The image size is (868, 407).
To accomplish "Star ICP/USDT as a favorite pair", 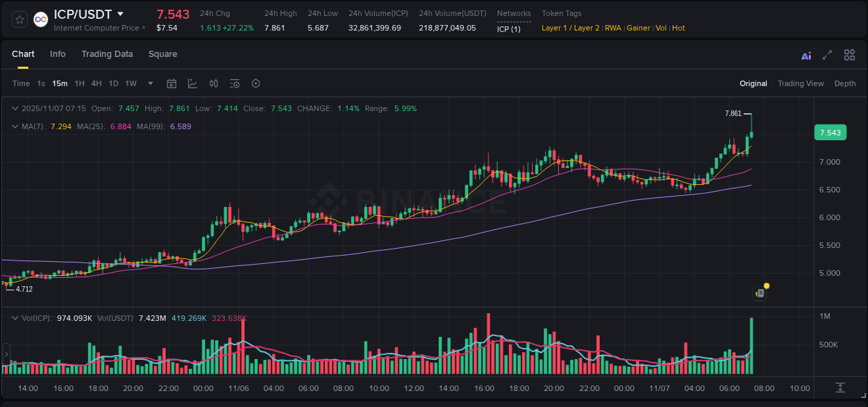I will 19,19.
